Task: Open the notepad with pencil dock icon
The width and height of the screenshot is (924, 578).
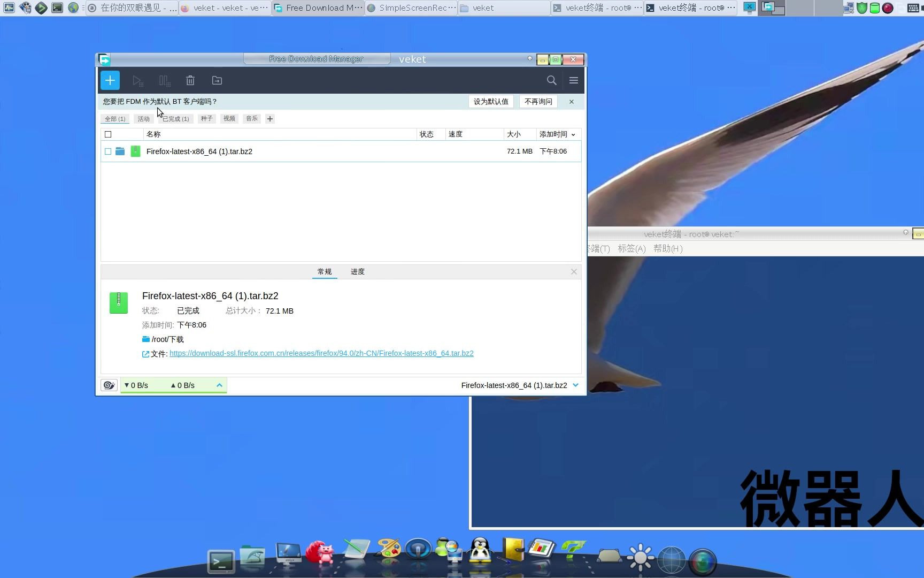Action: click(x=356, y=550)
